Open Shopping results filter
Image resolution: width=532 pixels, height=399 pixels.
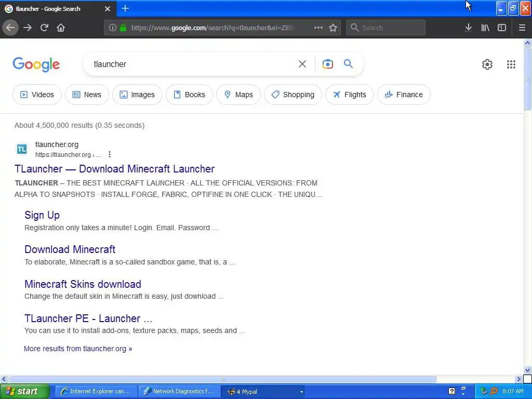click(x=293, y=95)
